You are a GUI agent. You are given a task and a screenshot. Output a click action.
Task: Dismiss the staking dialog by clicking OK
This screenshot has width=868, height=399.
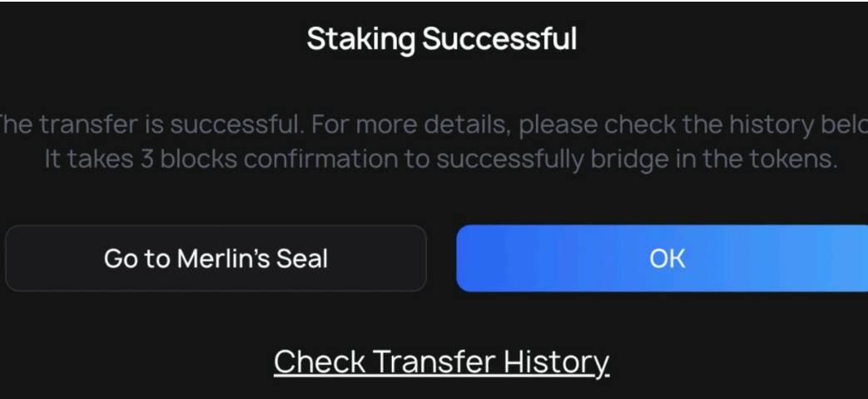pyautogui.click(x=662, y=258)
